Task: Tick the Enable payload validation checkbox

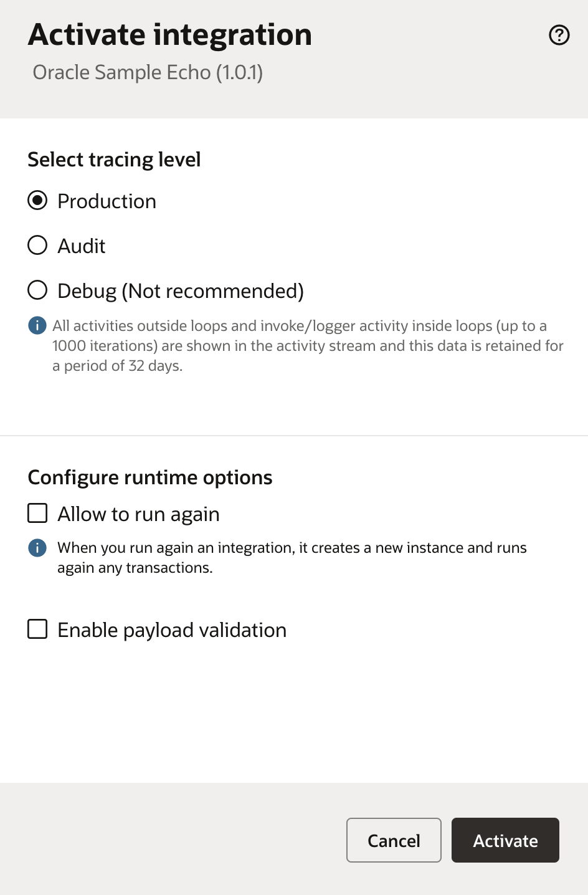Action: (x=37, y=629)
